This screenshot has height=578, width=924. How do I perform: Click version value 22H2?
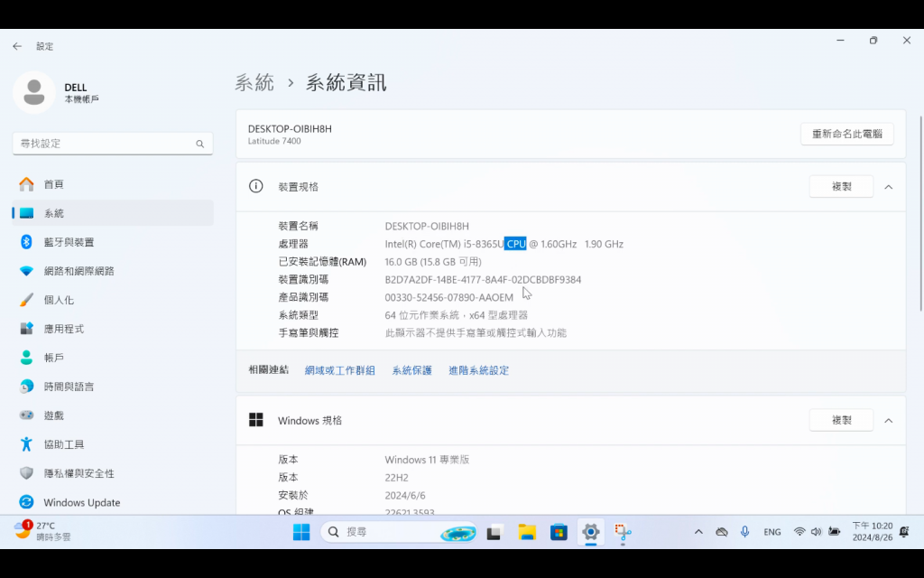point(396,477)
